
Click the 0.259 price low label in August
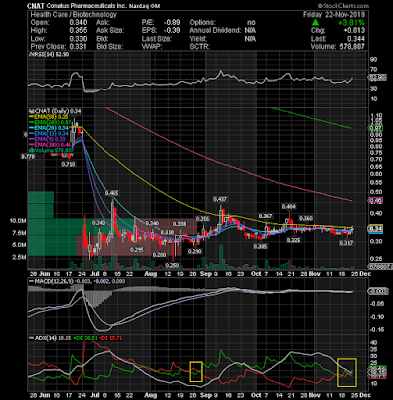[173, 266]
